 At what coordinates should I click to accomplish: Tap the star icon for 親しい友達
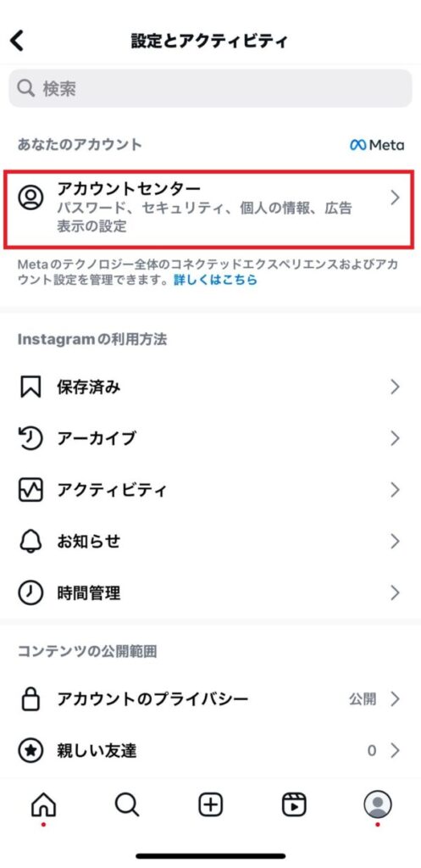pyautogui.click(x=30, y=751)
